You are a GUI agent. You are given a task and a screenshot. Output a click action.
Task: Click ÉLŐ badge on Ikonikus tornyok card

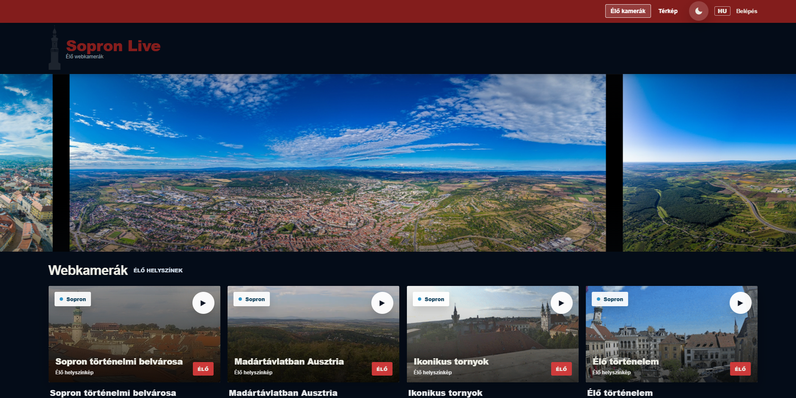click(561, 369)
